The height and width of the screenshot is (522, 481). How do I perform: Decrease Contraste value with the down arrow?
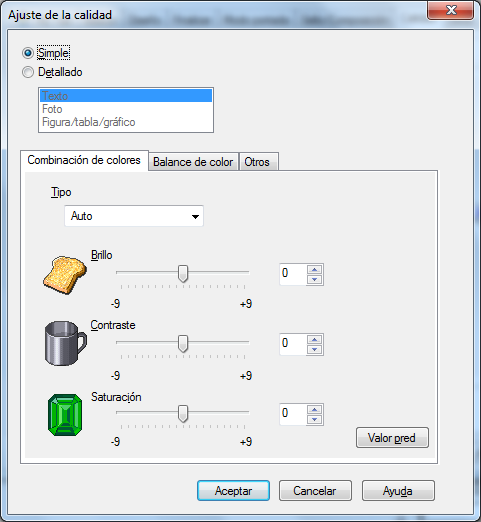[314, 349]
